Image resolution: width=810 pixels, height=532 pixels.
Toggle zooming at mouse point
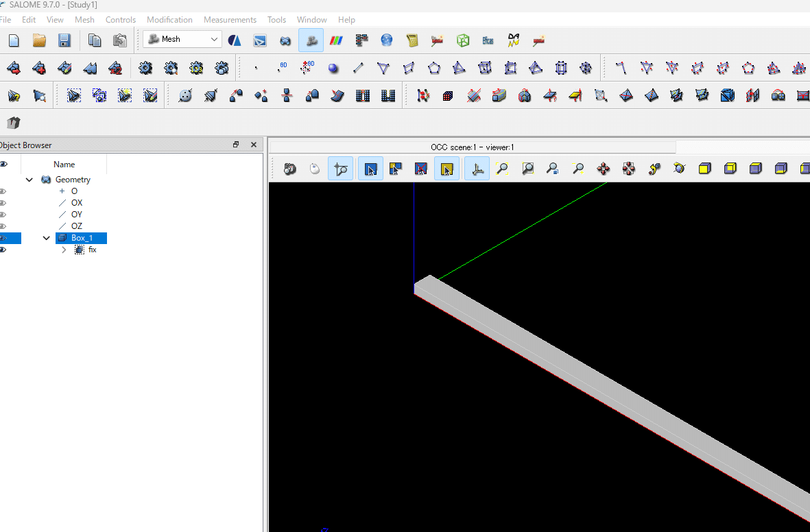click(x=340, y=169)
